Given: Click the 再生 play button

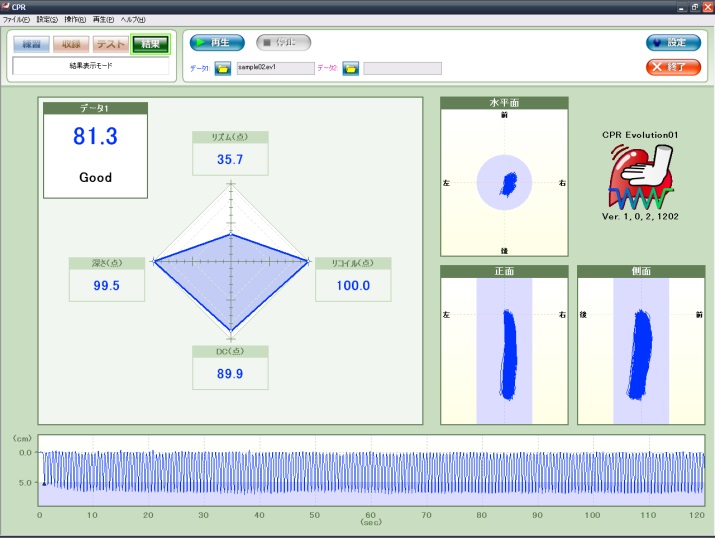Looking at the screenshot, I should (217, 43).
